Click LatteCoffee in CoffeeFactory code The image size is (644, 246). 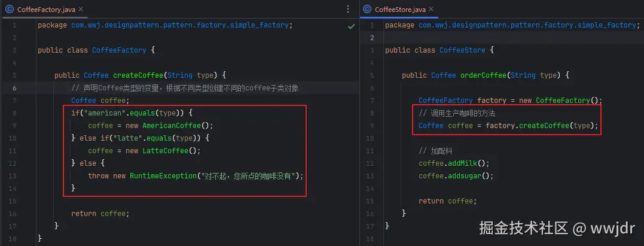tap(165, 151)
